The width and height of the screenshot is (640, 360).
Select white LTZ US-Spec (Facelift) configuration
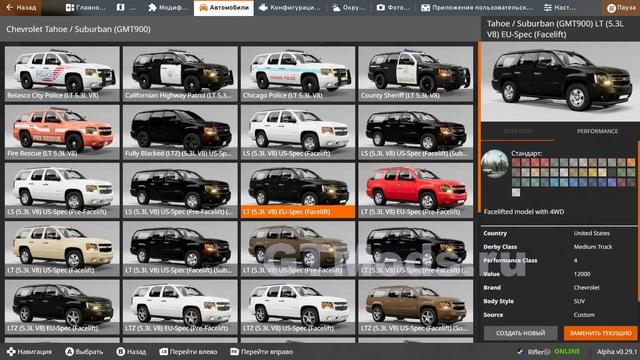pos(298,307)
